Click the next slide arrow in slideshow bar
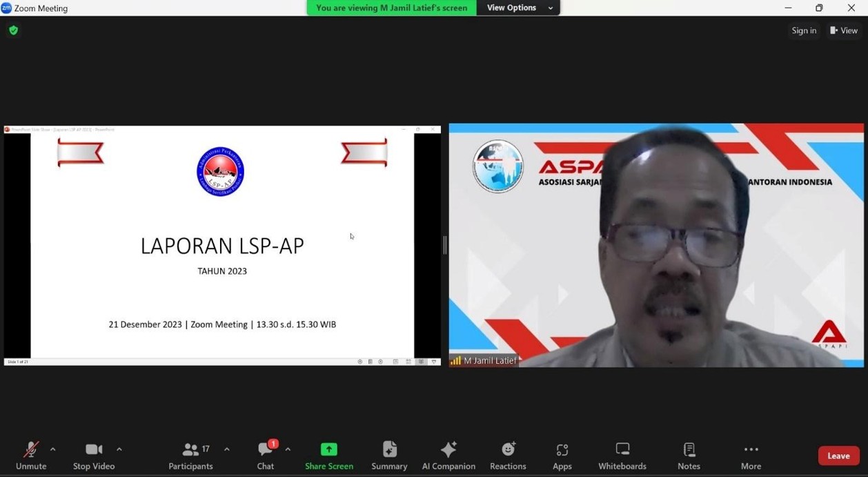Viewport: 868px width, 477px height. (380, 362)
